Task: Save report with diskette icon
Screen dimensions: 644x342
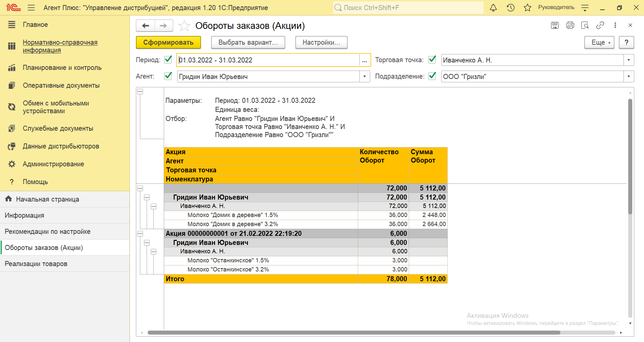Action: pos(555,25)
